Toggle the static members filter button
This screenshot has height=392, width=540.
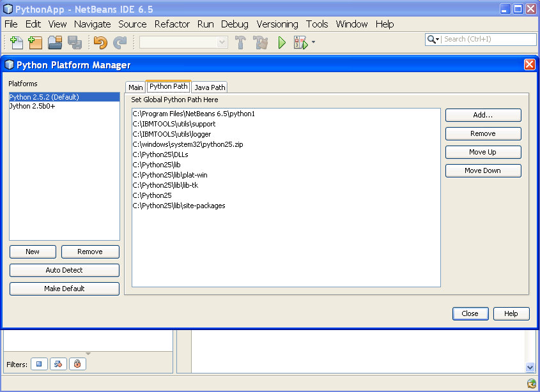click(58, 364)
